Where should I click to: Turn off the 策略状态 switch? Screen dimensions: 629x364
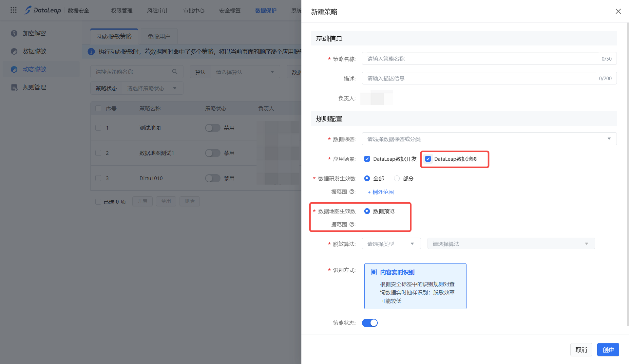(370, 323)
